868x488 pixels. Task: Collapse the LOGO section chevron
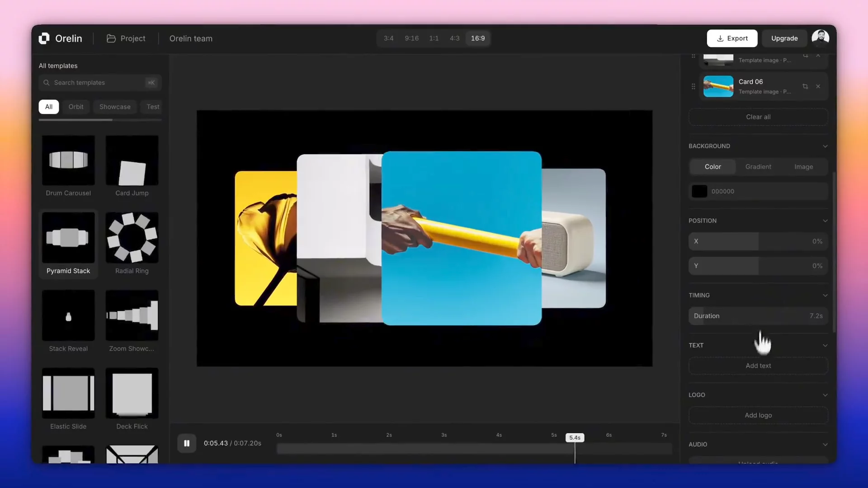pyautogui.click(x=825, y=395)
